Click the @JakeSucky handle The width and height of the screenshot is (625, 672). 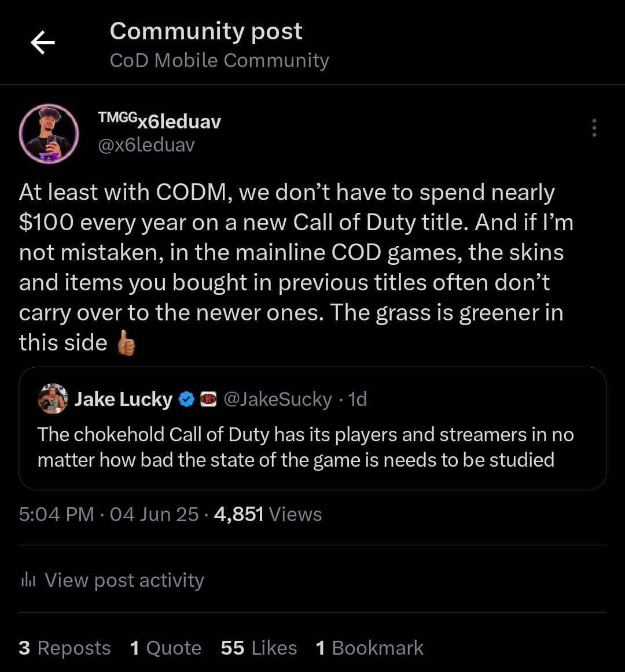278,400
